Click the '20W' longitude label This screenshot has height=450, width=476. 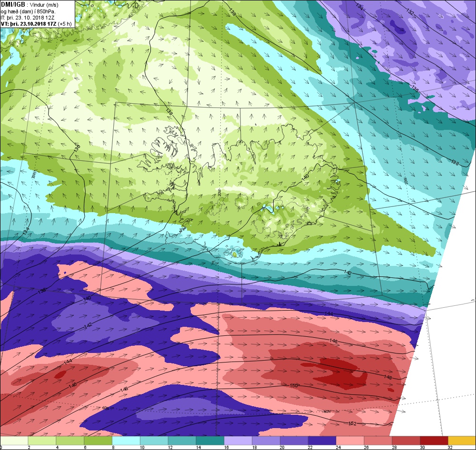pos(219,193)
